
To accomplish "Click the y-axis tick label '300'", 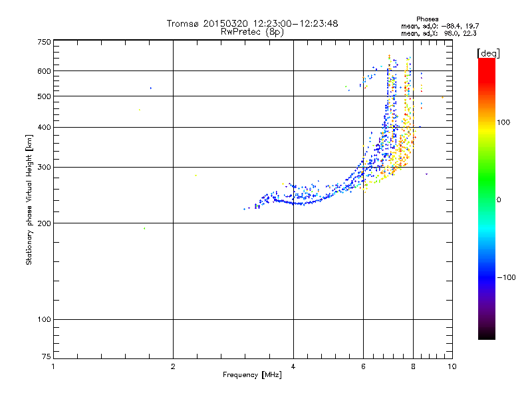I will (x=44, y=168).
